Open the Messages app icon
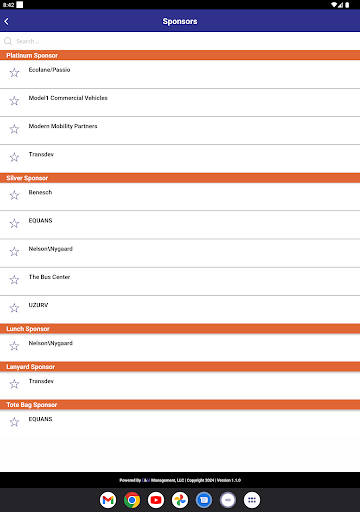Image resolution: width=360 pixels, height=512 pixels. [x=204, y=500]
